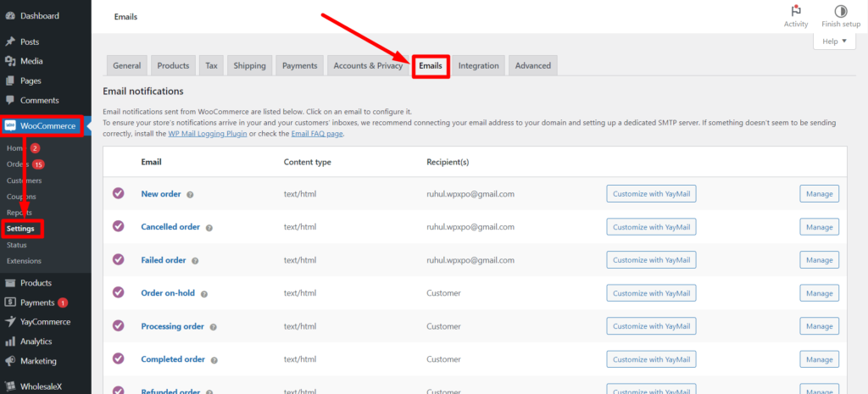Open WooCommerce Extensions submenu item
The width and height of the screenshot is (868, 394).
click(x=24, y=261)
